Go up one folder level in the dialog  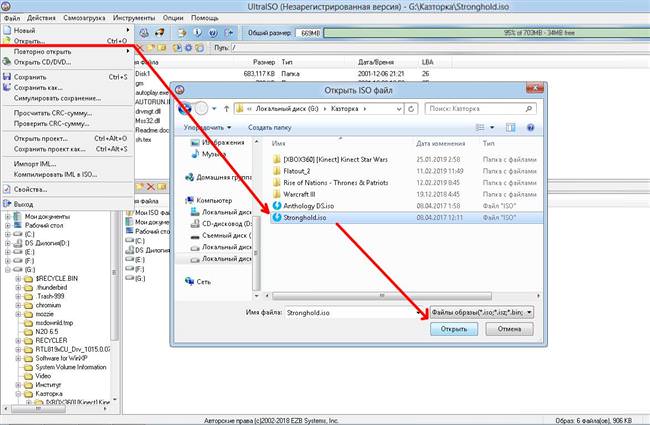tap(226, 109)
